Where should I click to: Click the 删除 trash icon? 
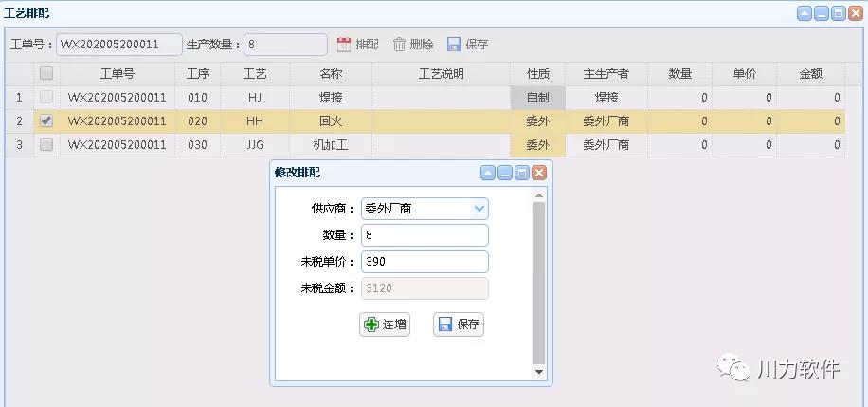click(x=399, y=45)
